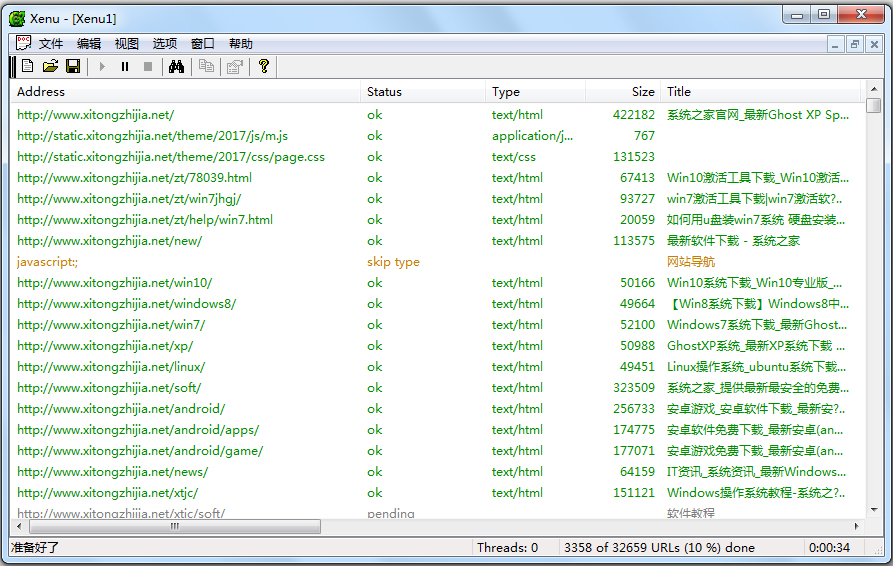Select the xitongzhijia.net/win10/ address row
This screenshot has height=566, width=893.
(114, 283)
